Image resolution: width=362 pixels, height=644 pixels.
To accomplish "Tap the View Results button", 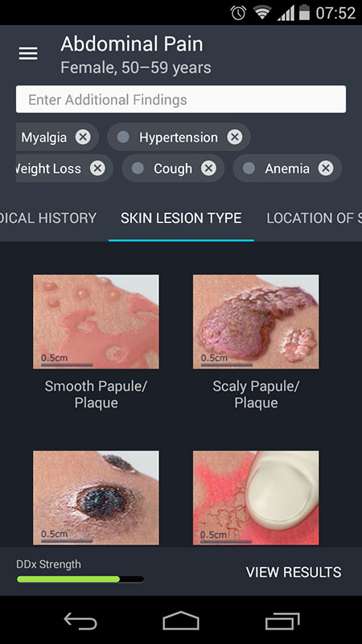I will click(x=294, y=572).
